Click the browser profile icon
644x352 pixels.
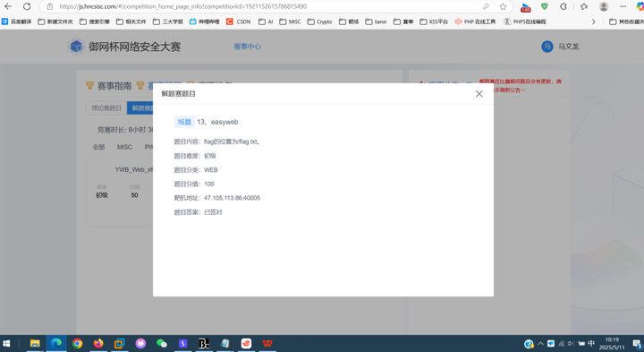click(x=604, y=6)
